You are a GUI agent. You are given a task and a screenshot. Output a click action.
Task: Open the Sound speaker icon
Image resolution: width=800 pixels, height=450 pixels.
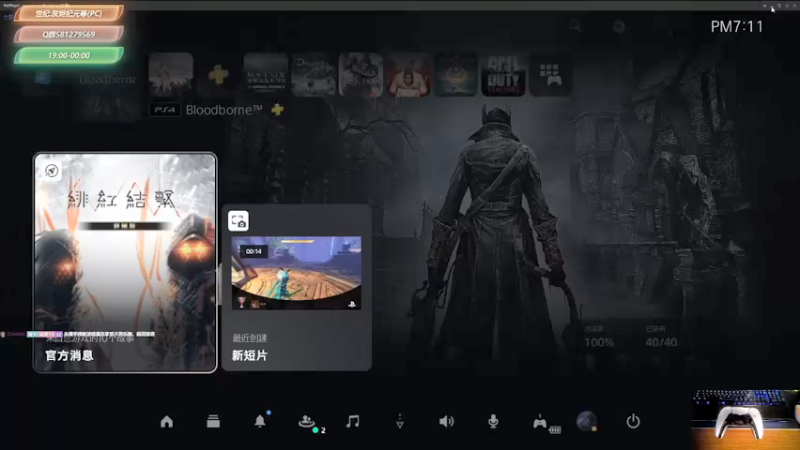[446, 421]
